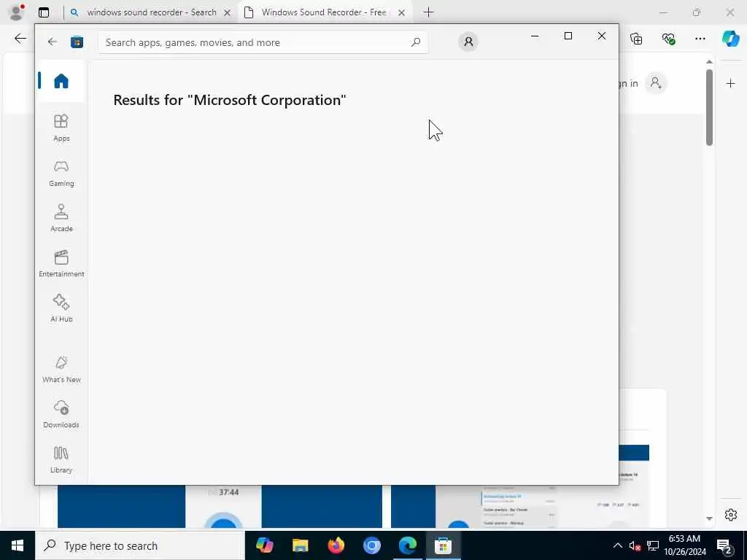Close the Windows Sound Recorder - Free tab
Image resolution: width=747 pixels, height=560 pixels.
tap(402, 13)
